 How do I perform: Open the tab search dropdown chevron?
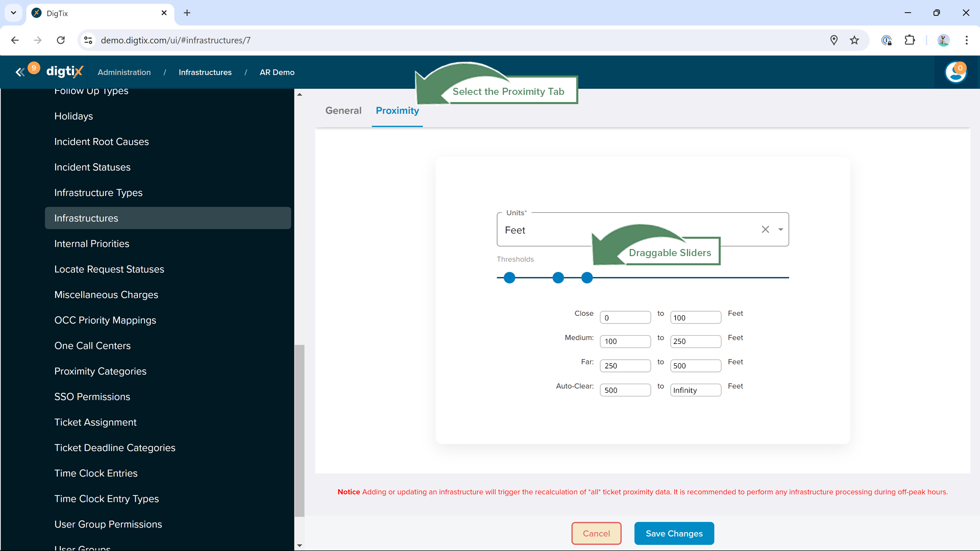coord(13,13)
